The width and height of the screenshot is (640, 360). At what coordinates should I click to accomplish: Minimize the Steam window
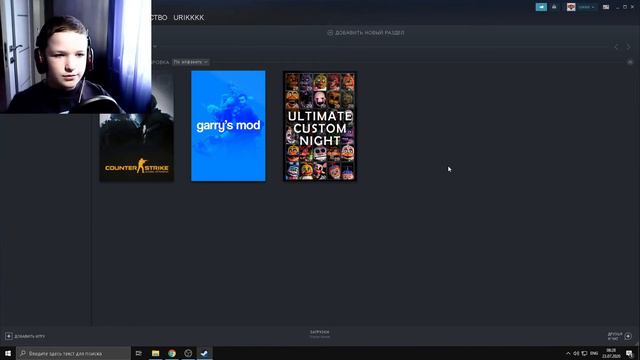tap(618, 7)
